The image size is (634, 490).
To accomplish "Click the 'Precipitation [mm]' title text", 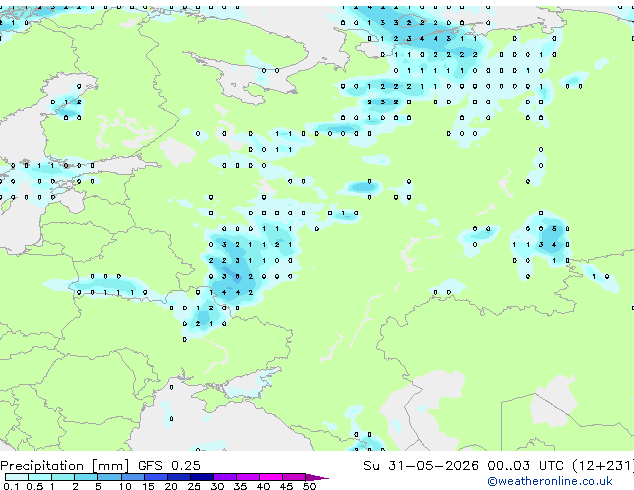I will [65, 466].
